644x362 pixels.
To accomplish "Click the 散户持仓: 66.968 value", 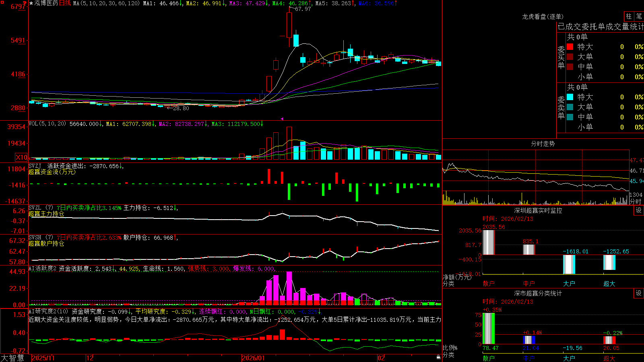I will pyautogui.click(x=149, y=238).
